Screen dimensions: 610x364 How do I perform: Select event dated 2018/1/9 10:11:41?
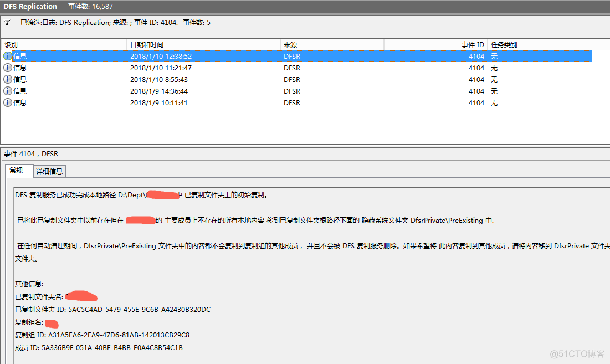click(x=297, y=103)
